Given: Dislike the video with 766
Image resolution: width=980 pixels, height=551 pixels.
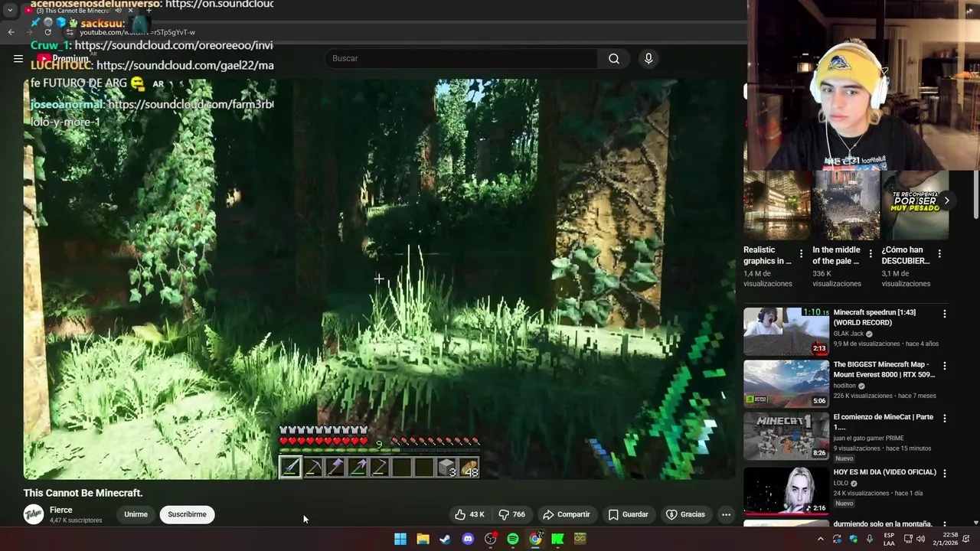Looking at the screenshot, I should 511,514.
